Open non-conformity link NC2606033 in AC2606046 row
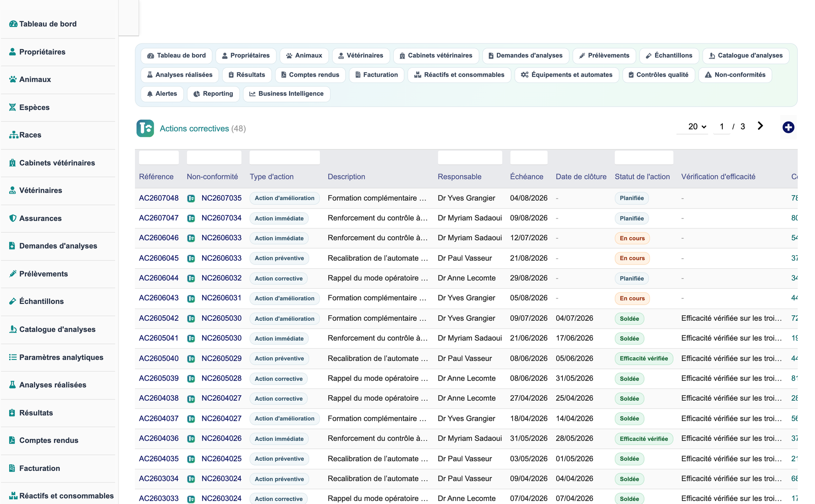This screenshot has height=504, width=815. 222,238
